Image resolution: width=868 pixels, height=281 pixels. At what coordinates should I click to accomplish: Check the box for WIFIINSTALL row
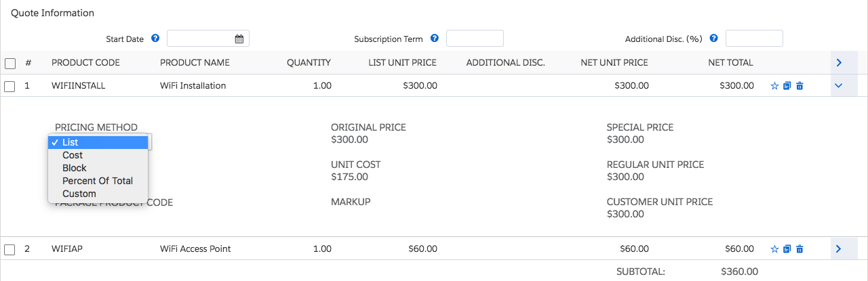tap(10, 87)
